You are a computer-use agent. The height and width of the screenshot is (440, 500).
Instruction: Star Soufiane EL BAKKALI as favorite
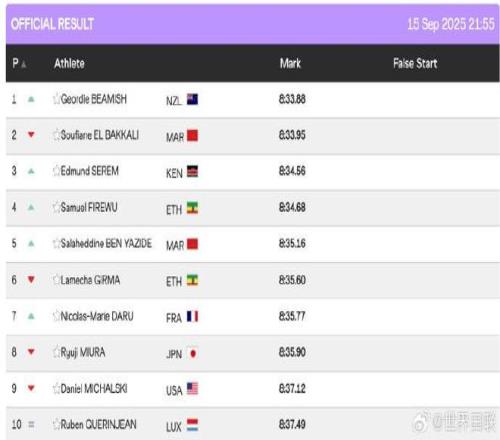[56, 135]
